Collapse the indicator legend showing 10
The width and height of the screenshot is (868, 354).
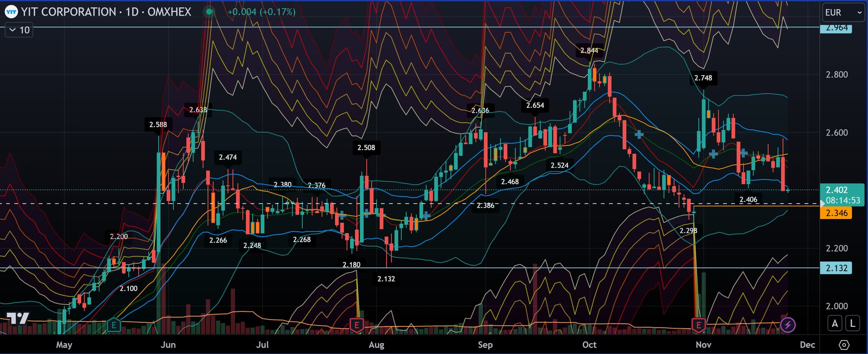[x=19, y=30]
